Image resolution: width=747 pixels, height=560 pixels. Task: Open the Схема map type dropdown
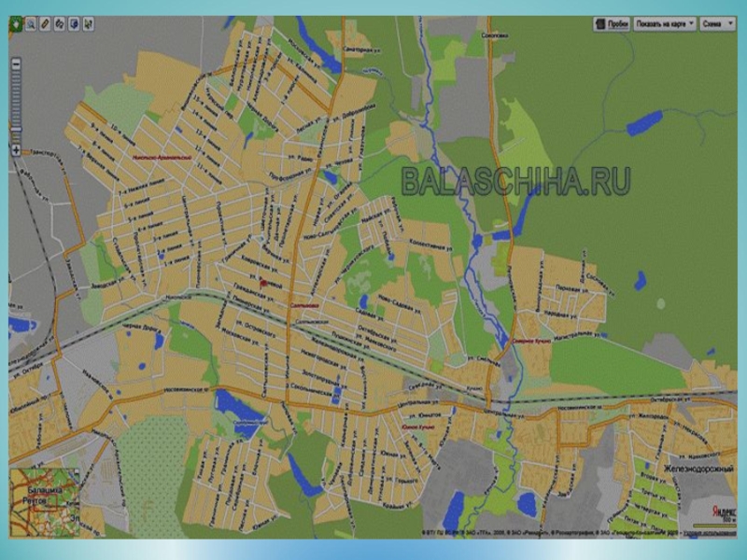[717, 24]
